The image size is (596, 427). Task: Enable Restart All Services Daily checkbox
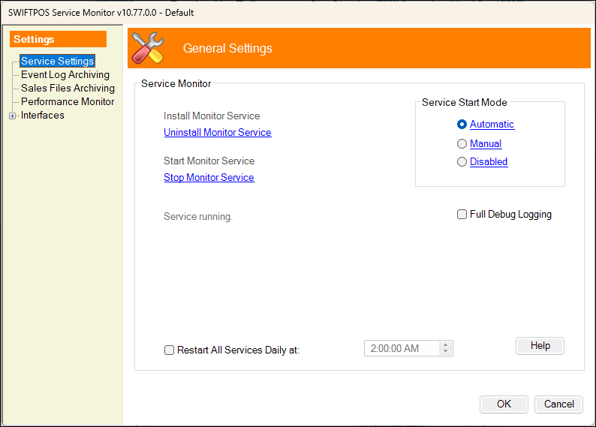coord(169,350)
